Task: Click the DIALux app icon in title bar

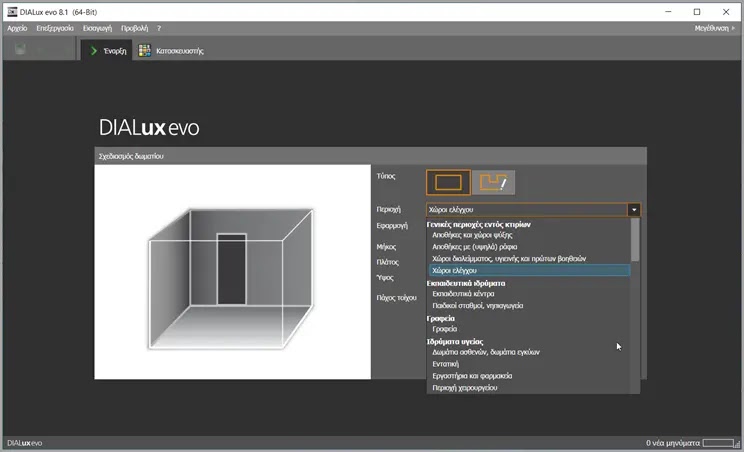Action: click(12, 12)
